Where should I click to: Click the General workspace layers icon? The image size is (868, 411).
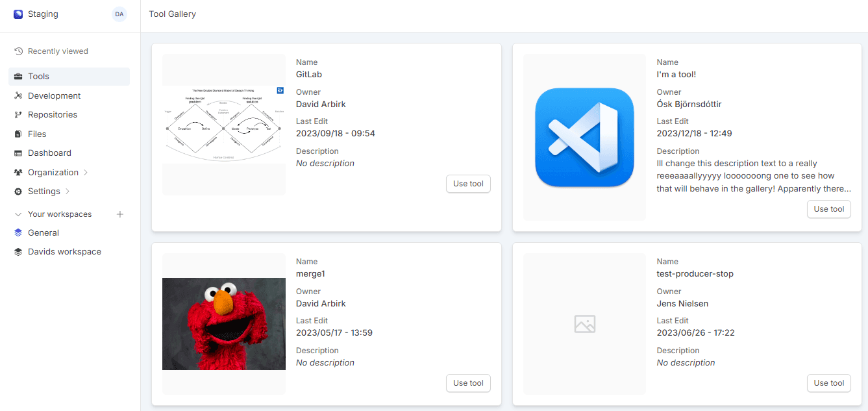[x=18, y=233]
